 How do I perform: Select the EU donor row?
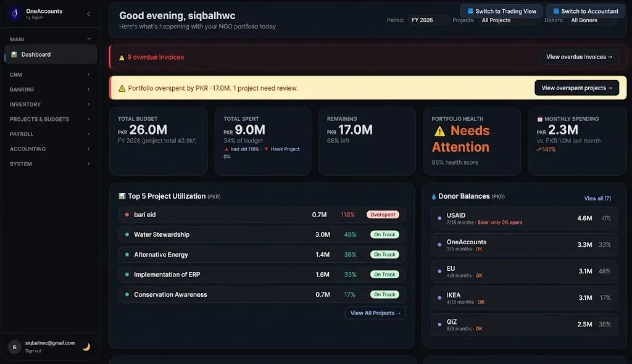[x=524, y=271]
